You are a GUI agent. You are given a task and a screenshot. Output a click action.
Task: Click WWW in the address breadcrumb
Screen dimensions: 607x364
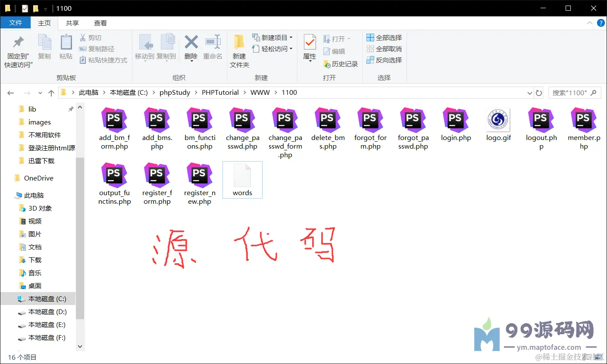click(x=260, y=93)
